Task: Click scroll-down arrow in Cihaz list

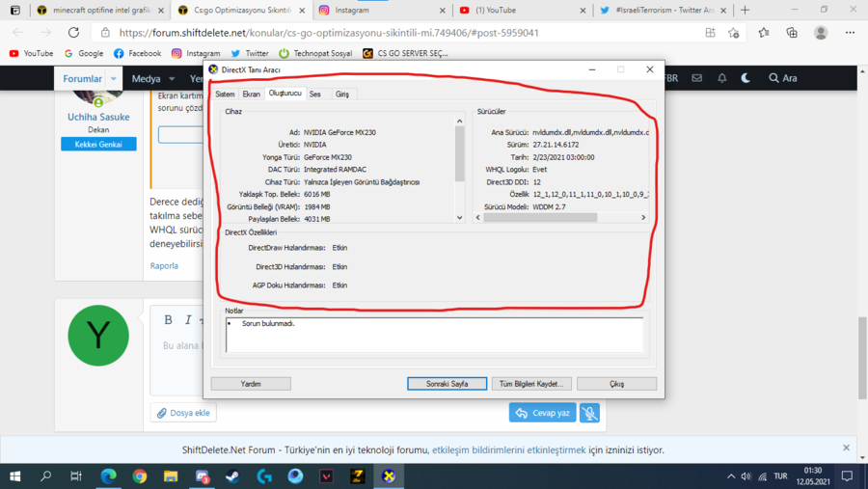Action: [459, 218]
